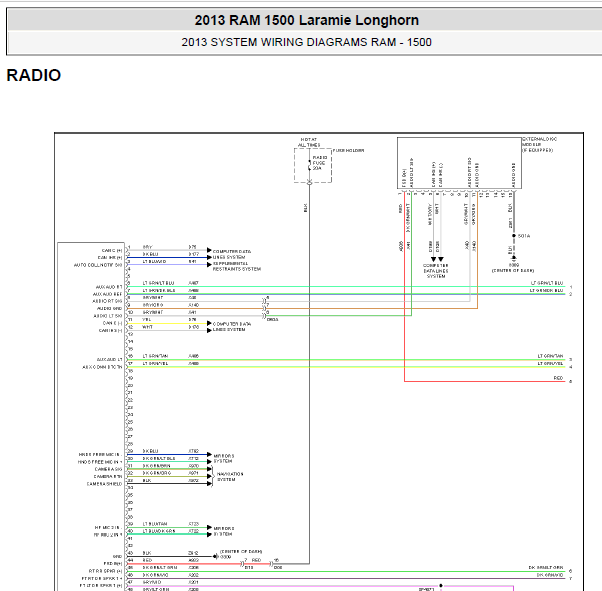Click the 'RADIO' section heading
This screenshot has height=591, width=602.
point(34,75)
